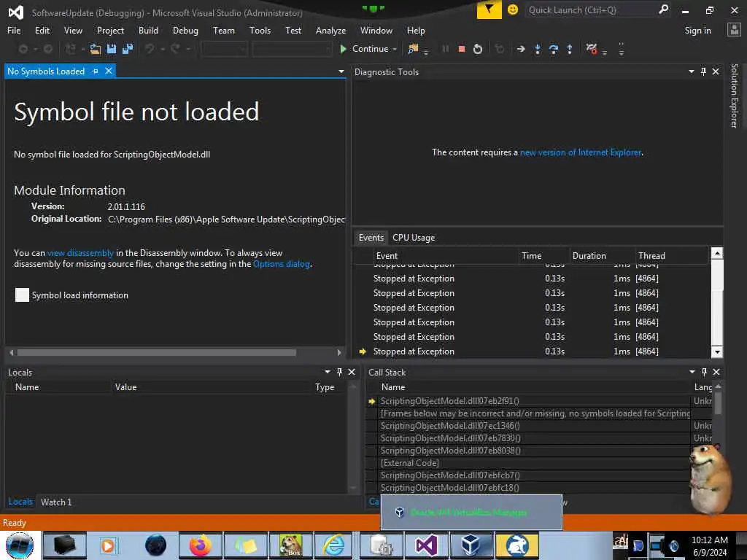This screenshot has height=560, width=747.
Task: Click the Step Out icon
Action: (569, 49)
